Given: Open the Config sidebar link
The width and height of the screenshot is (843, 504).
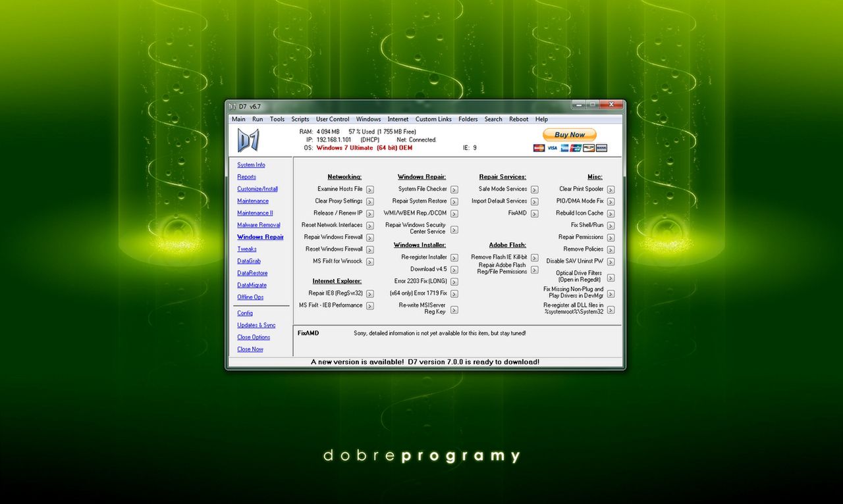Looking at the screenshot, I should (245, 313).
